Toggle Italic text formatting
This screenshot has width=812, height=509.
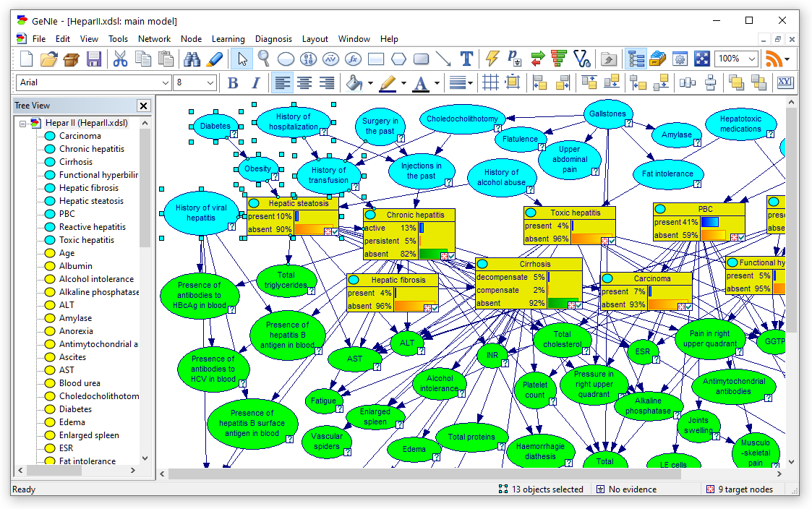255,83
